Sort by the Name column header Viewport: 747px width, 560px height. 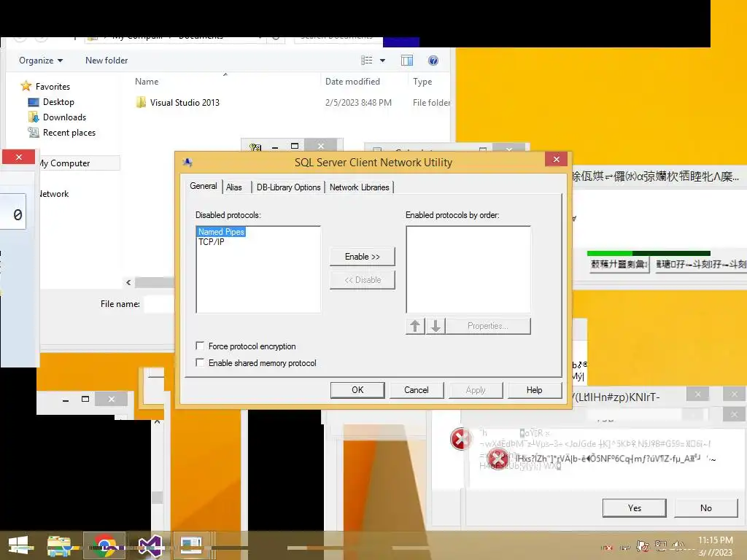click(x=147, y=82)
